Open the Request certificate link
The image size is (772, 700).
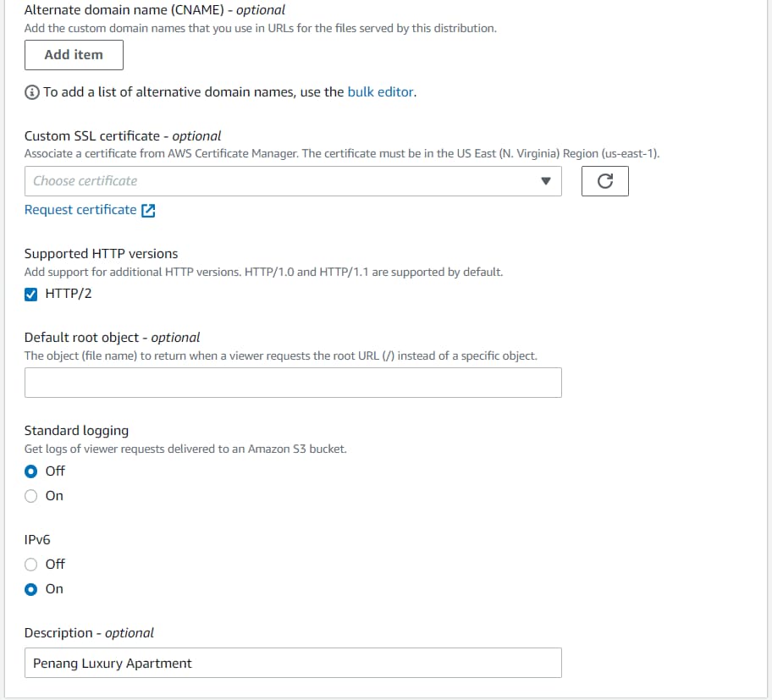pos(80,210)
